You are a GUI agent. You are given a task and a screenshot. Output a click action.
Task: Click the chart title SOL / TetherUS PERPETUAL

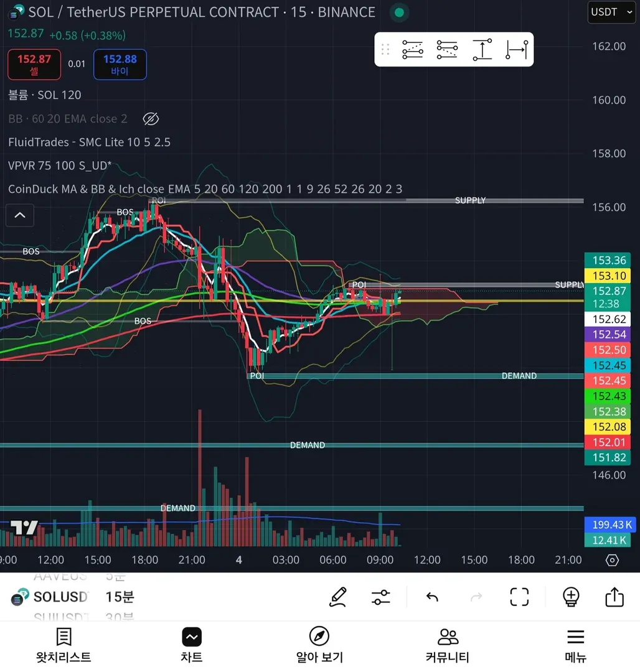[x=202, y=12]
